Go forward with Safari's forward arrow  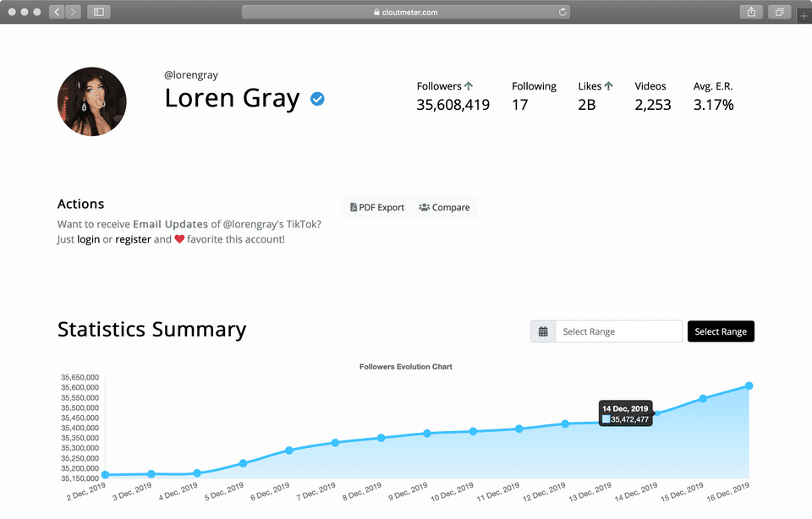coord(74,12)
